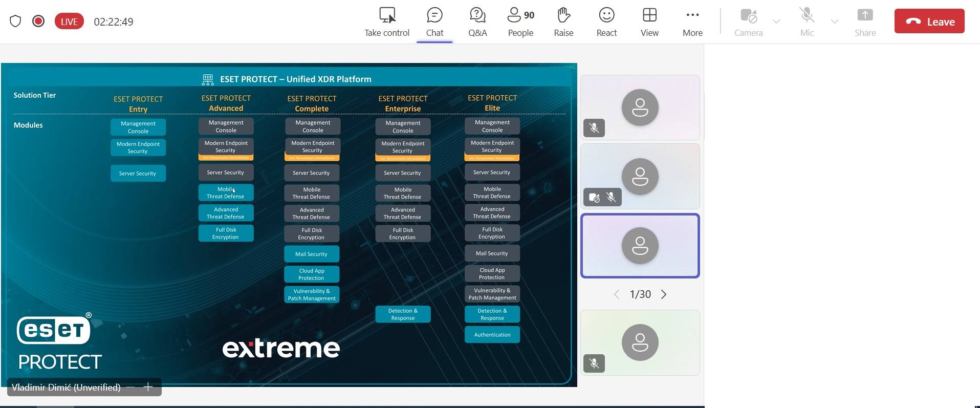Open the Chat panel
This screenshot has height=408, width=980.
pos(434,22)
